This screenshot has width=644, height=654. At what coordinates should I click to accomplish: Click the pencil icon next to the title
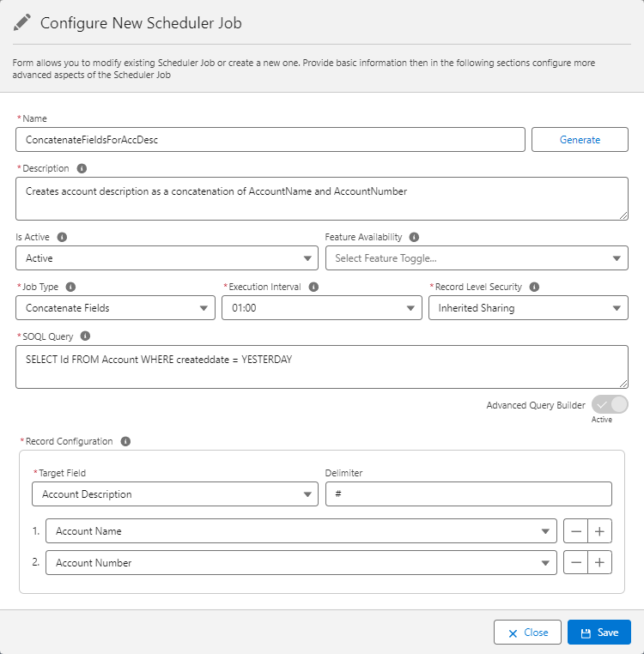click(22, 22)
